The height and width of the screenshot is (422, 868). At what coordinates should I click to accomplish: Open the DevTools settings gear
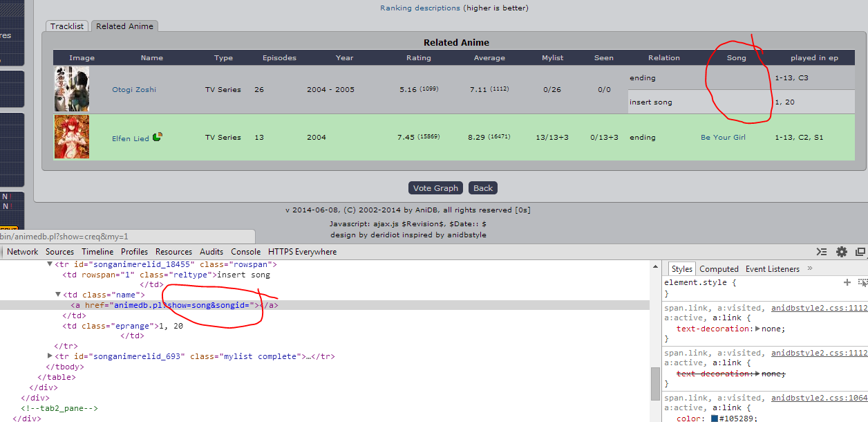point(841,252)
